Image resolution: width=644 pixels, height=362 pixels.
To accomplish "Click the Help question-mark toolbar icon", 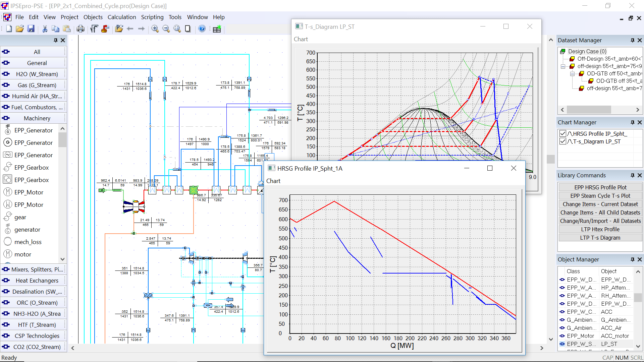I will tap(202, 29).
